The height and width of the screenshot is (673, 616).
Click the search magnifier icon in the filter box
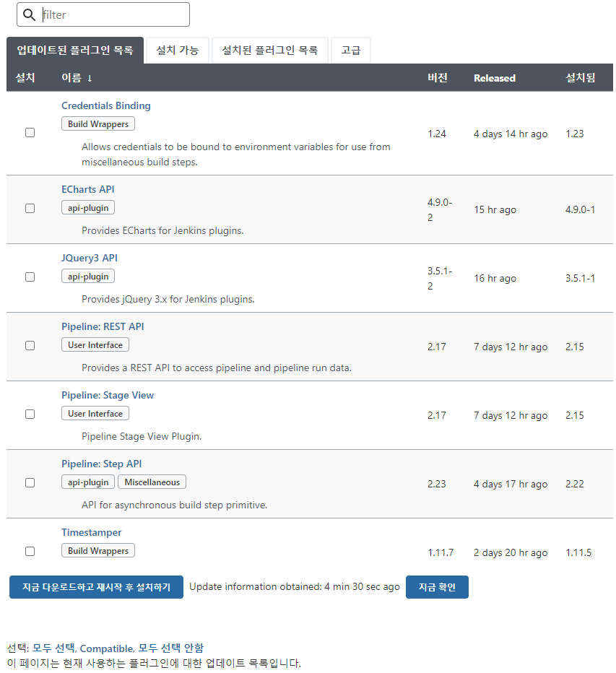[29, 15]
